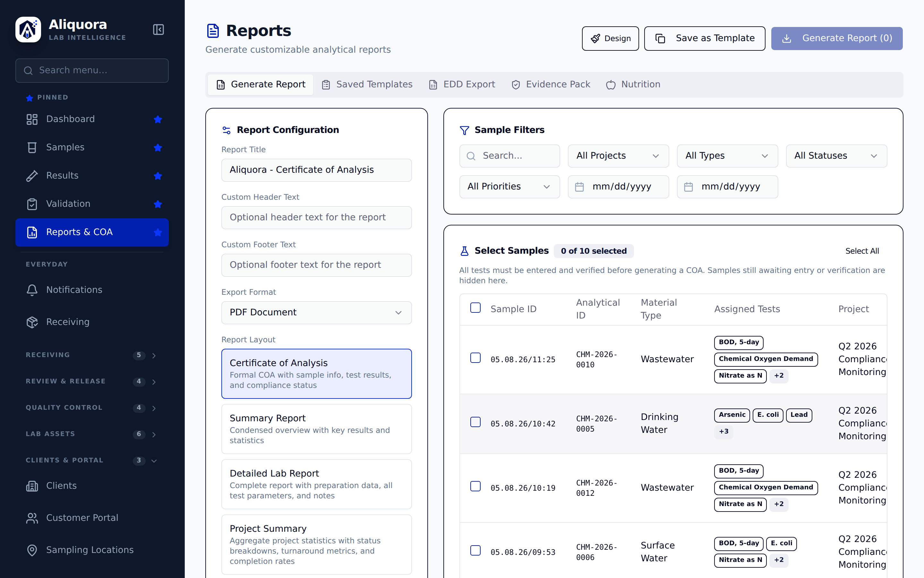The image size is (924, 578).
Task: Click the Reports page title icon
Action: pyautogui.click(x=213, y=31)
